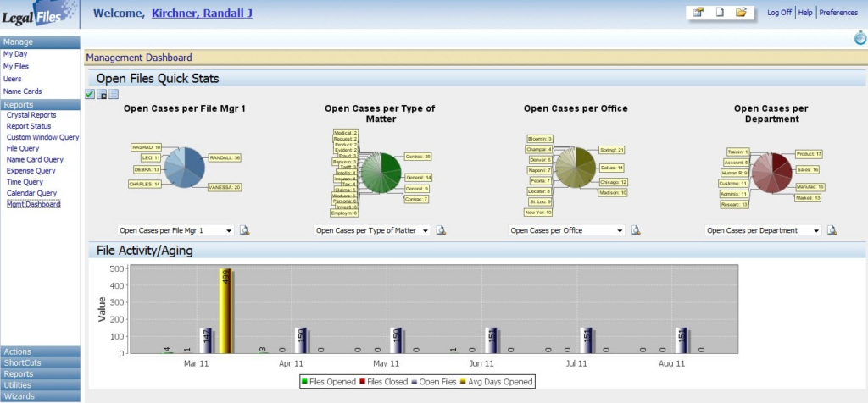The height and width of the screenshot is (403, 868).
Task: Click the Market: 13 label in Department chart
Action: (x=808, y=197)
